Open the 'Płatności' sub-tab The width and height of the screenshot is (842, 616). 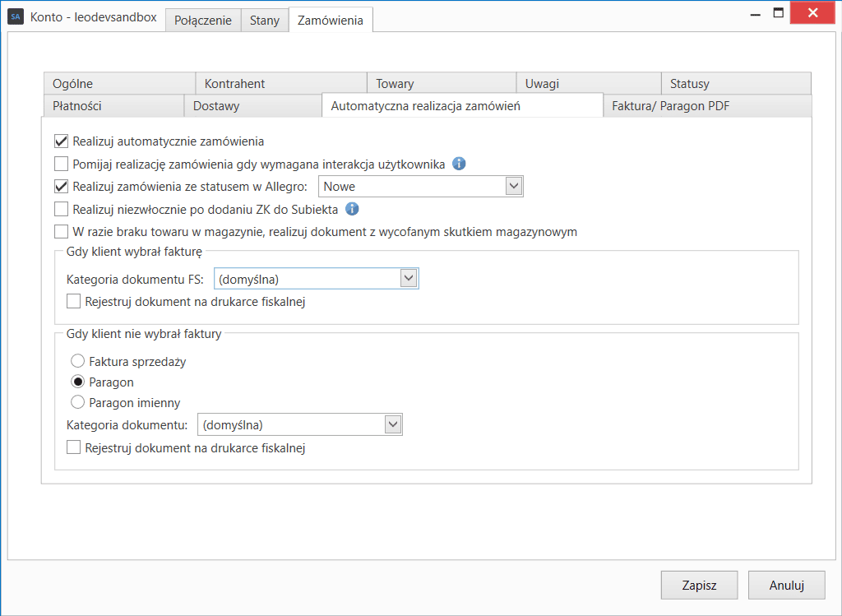[x=113, y=106]
